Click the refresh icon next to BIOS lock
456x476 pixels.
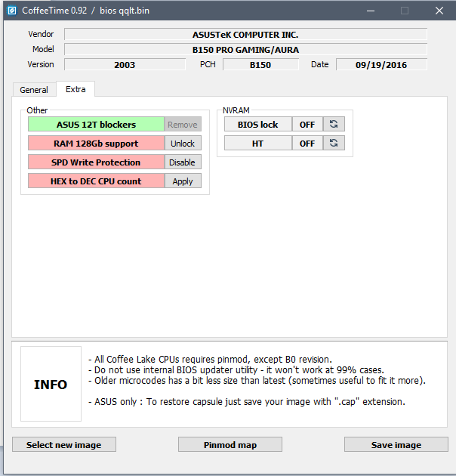334,124
